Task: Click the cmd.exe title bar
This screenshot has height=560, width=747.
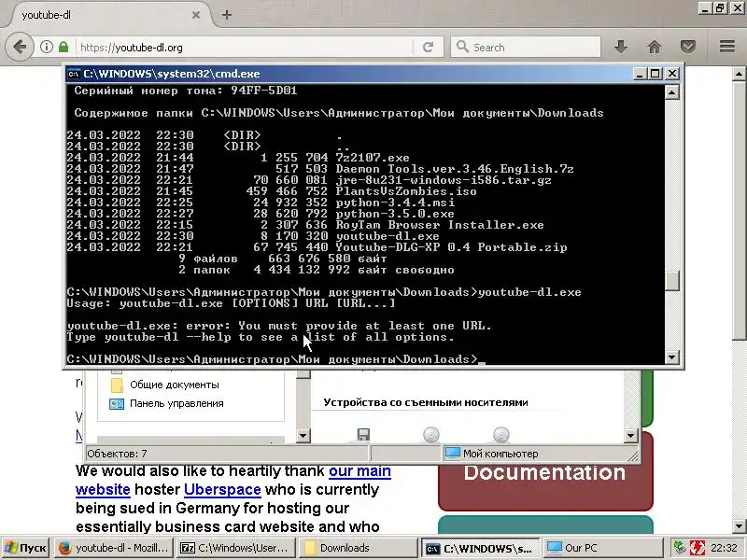Action: (x=353, y=74)
